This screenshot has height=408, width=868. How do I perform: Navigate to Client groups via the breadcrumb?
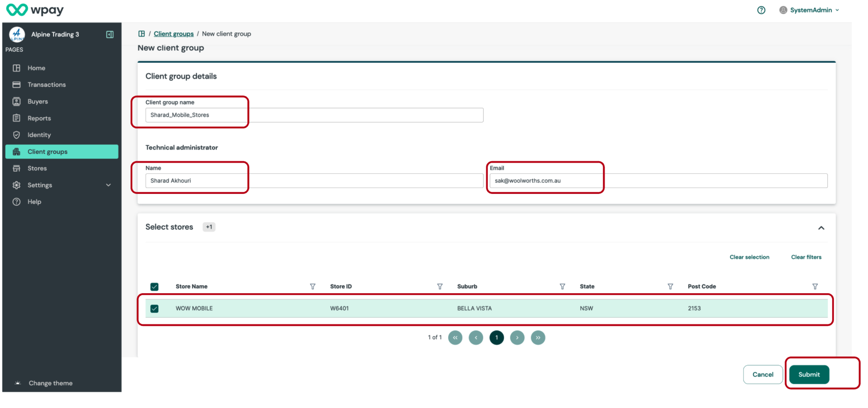tap(173, 34)
